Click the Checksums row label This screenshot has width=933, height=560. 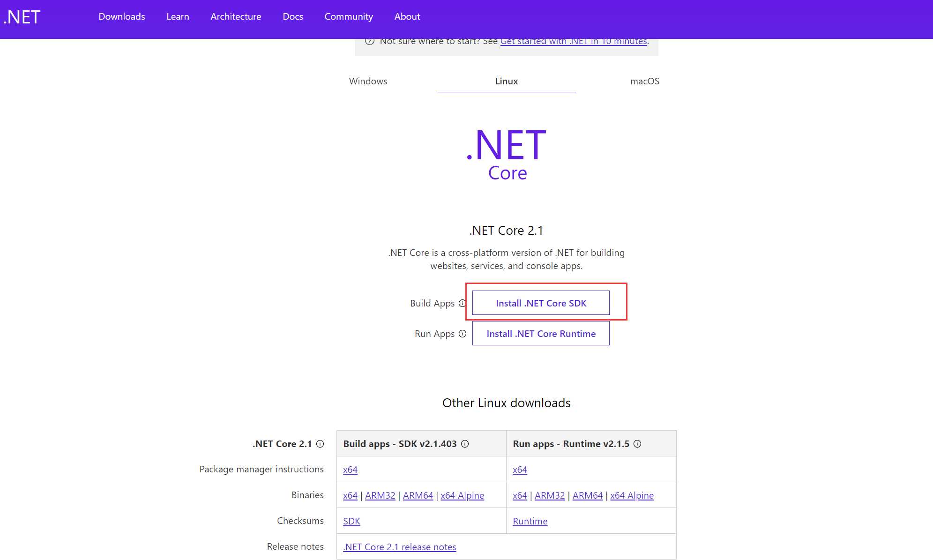300,521
